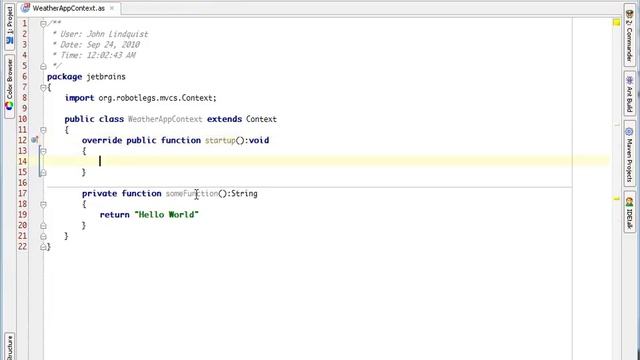This screenshot has width=640, height=360.
Task: Click the IDEtalk person icon
Action: 629,201
